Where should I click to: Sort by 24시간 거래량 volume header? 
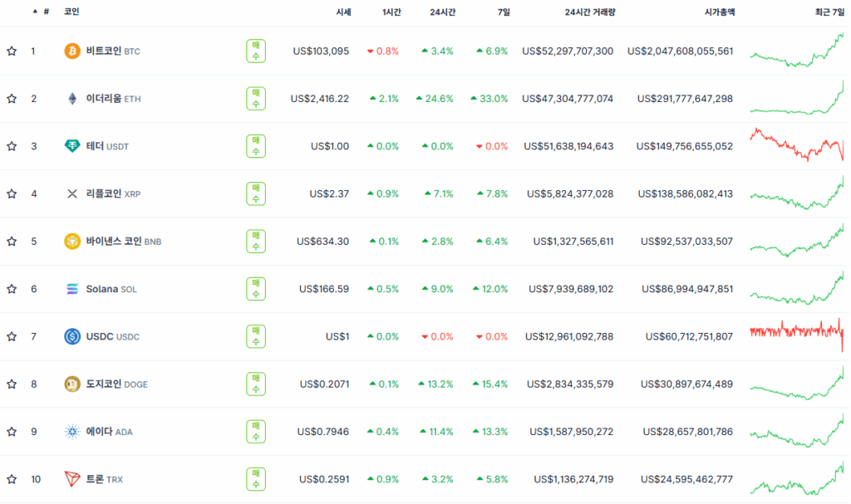[x=590, y=12]
